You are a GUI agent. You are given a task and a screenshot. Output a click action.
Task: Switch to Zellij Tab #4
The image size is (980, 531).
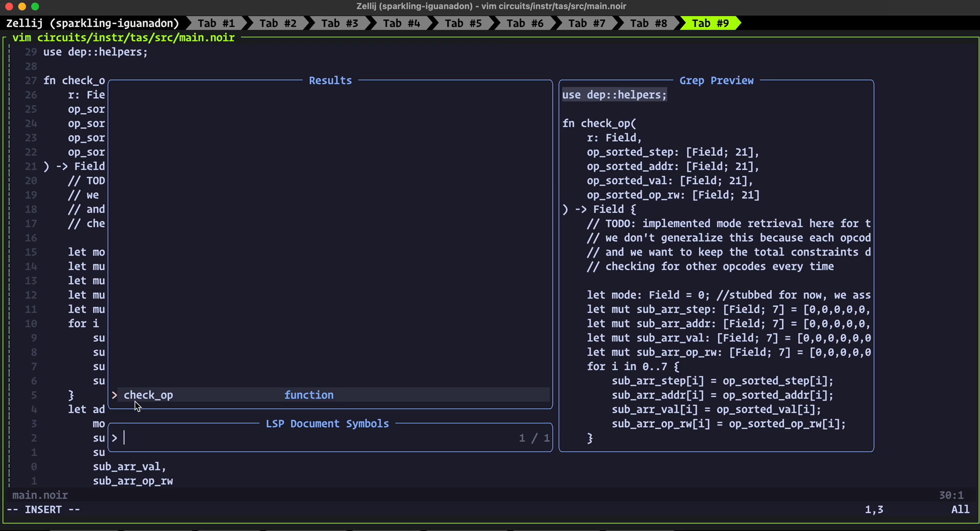point(401,23)
